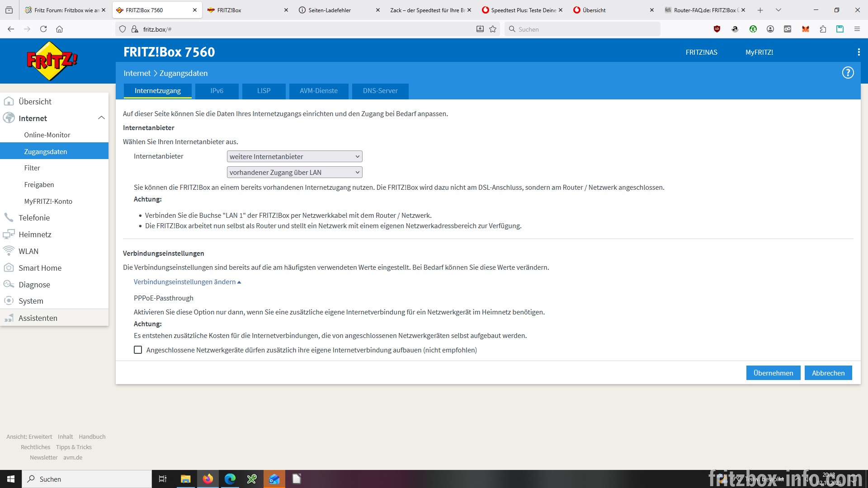This screenshot has height=488, width=868.
Task: Click the Windows taskbar search box
Action: click(87, 479)
